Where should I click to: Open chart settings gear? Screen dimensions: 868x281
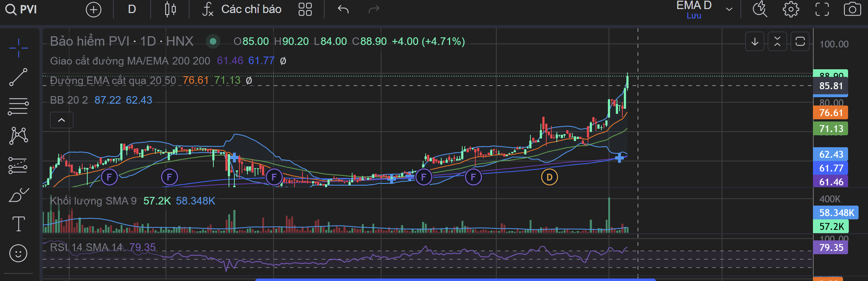[791, 9]
